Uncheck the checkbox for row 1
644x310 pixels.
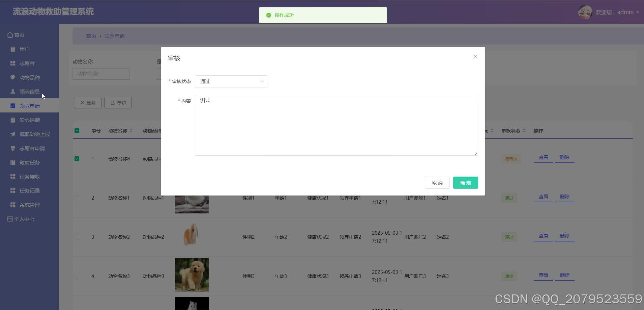point(77,158)
